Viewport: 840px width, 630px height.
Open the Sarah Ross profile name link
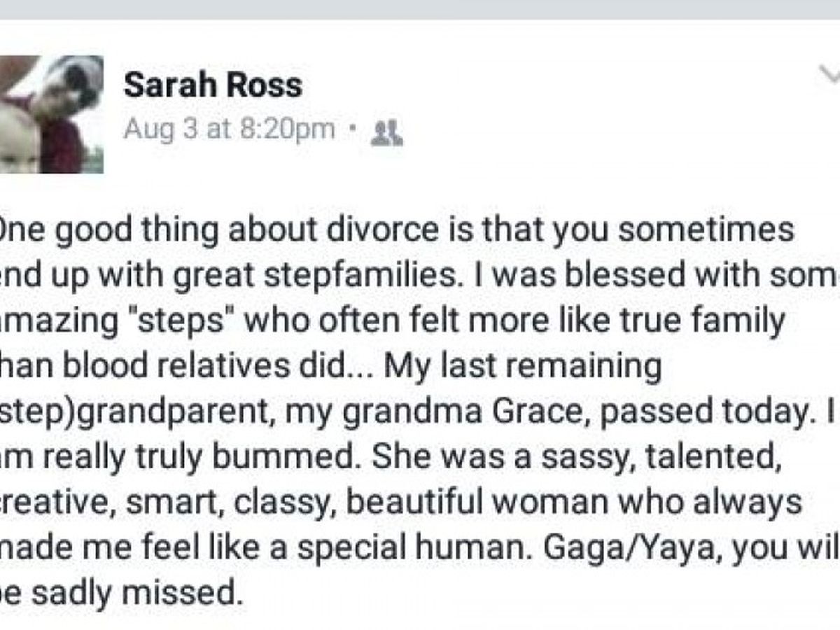click(x=213, y=85)
